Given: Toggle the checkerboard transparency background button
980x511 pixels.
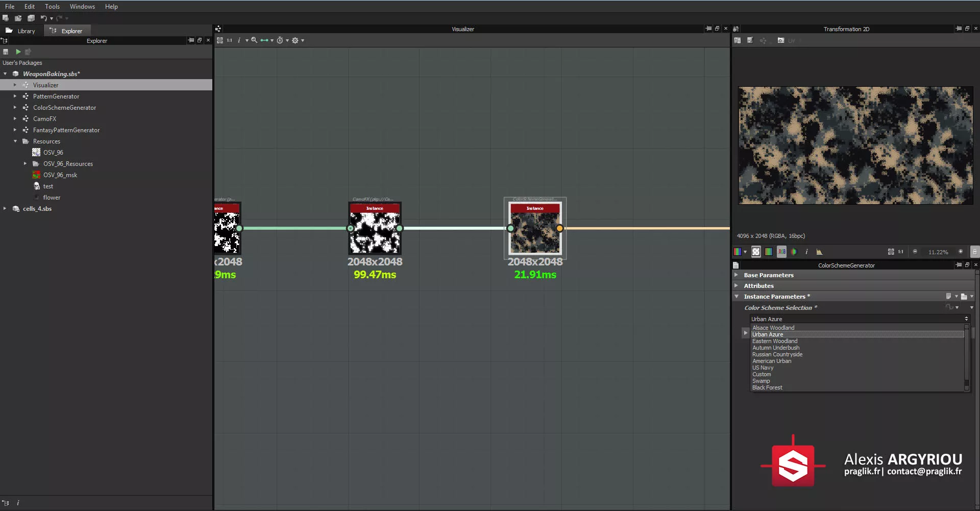Looking at the screenshot, I should click(756, 252).
